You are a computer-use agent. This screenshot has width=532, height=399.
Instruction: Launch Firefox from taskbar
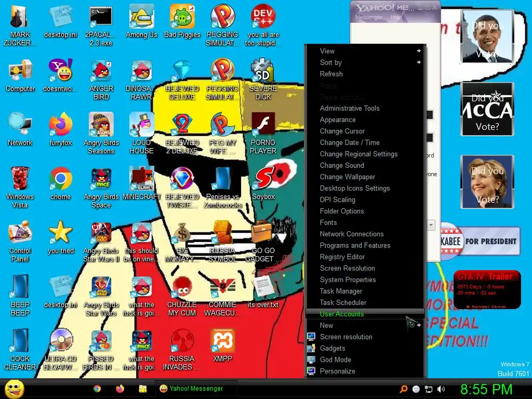pyautogui.click(x=120, y=389)
